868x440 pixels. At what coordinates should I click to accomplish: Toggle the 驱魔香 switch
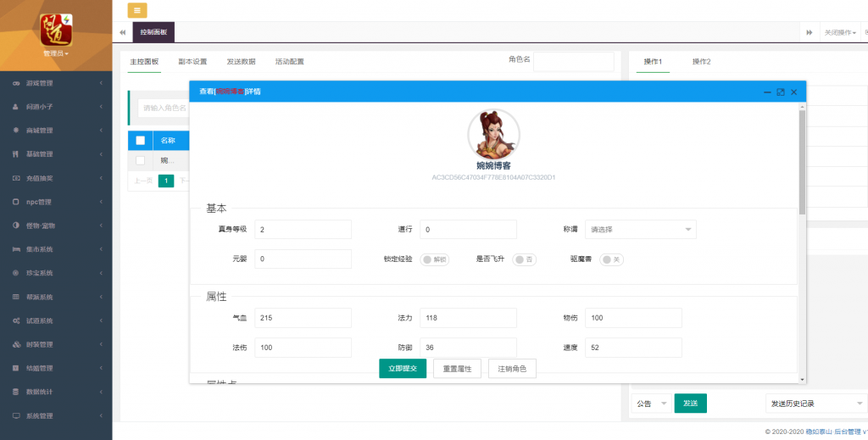[x=612, y=259]
